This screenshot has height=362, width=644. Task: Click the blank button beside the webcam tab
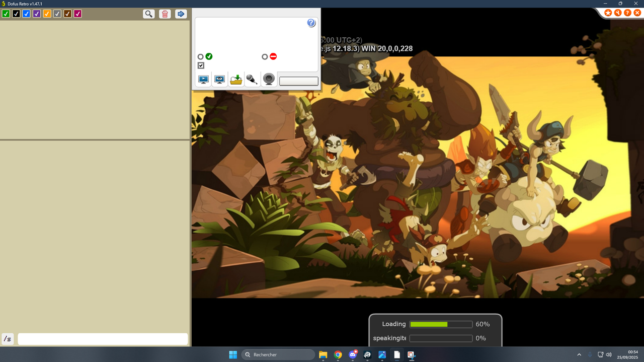tap(299, 81)
